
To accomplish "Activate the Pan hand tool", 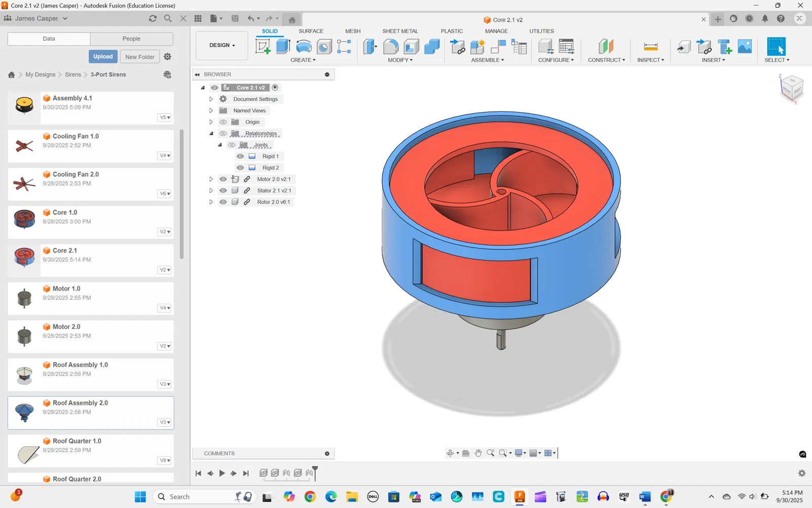I will click(x=478, y=453).
